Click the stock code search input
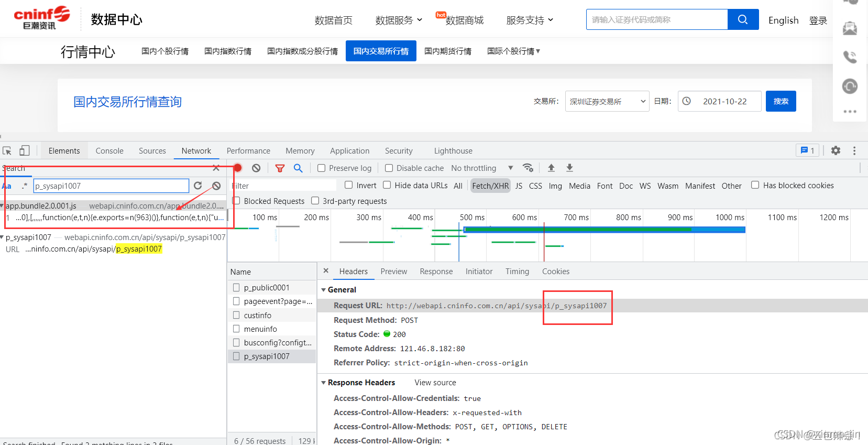868x445 pixels. click(x=657, y=19)
